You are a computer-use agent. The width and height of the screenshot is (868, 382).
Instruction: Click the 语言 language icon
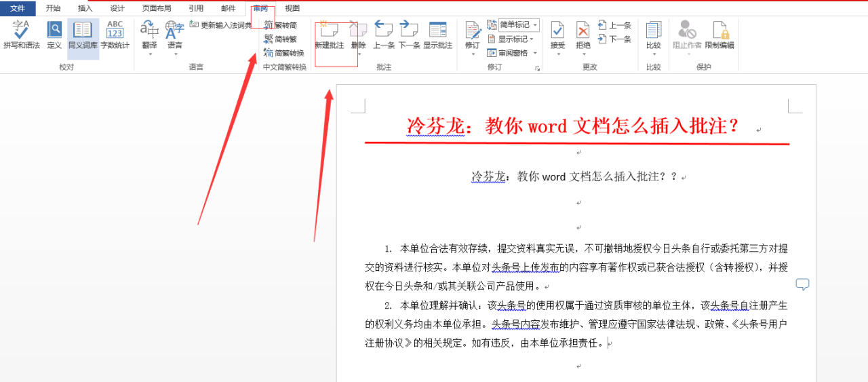[174, 29]
